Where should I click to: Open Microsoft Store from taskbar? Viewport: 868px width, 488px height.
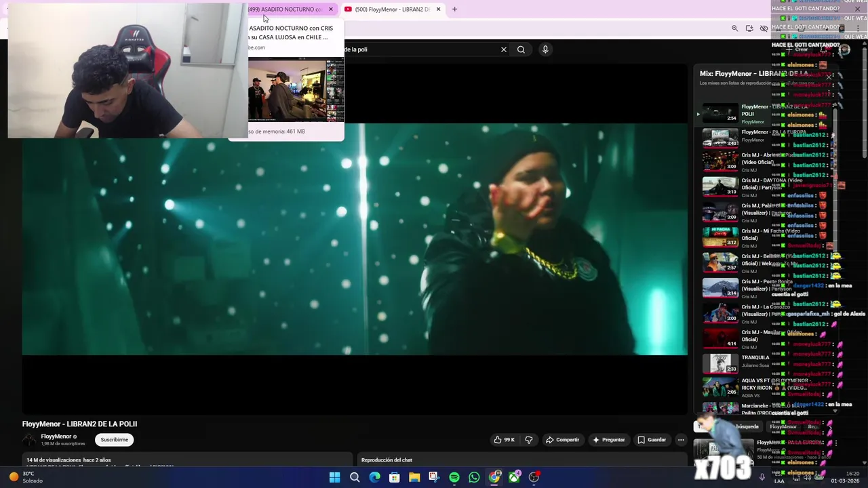(x=394, y=477)
